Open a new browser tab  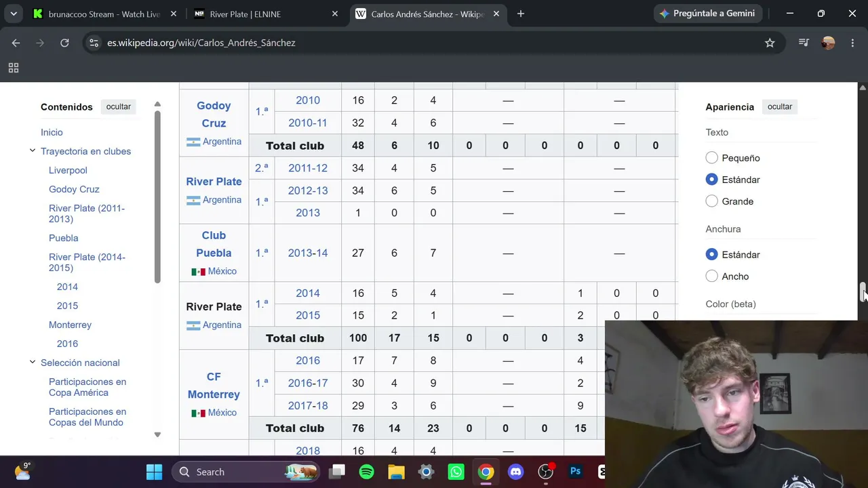pyautogui.click(x=521, y=14)
